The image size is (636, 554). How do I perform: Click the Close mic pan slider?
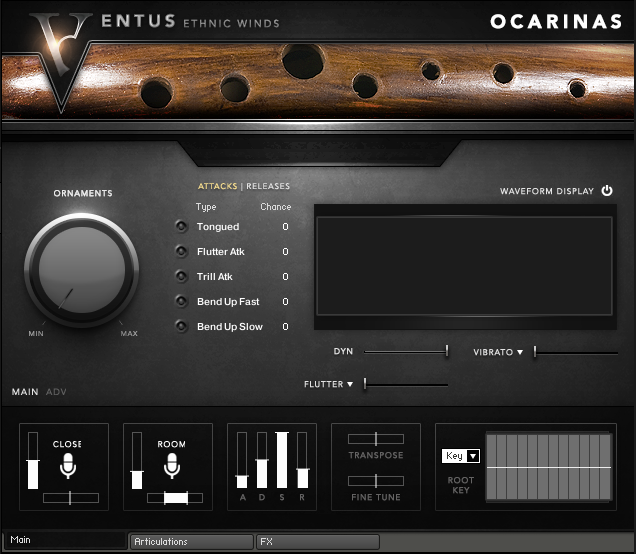coord(71,498)
